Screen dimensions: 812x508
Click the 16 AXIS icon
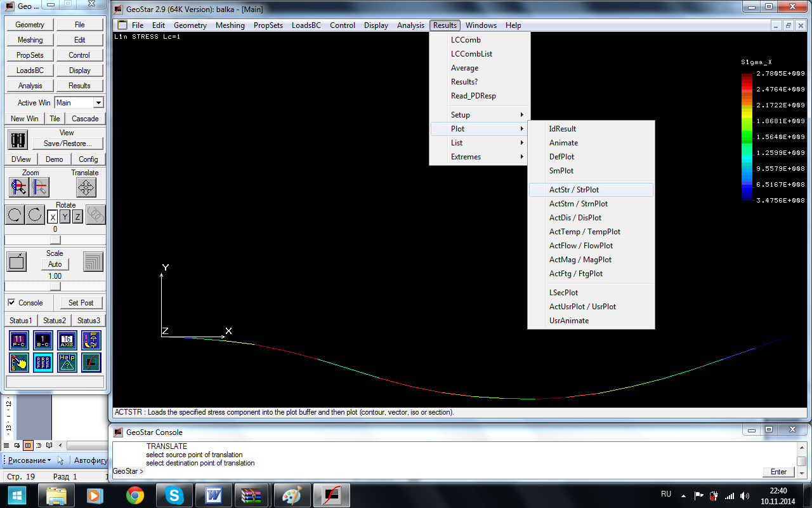point(67,340)
